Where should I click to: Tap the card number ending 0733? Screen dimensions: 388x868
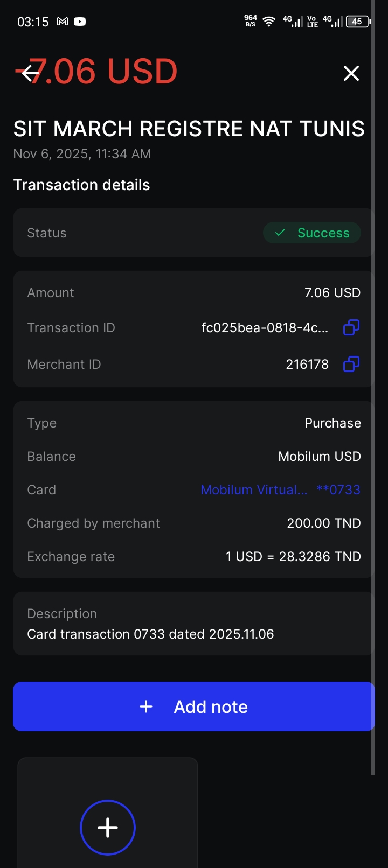(338, 489)
